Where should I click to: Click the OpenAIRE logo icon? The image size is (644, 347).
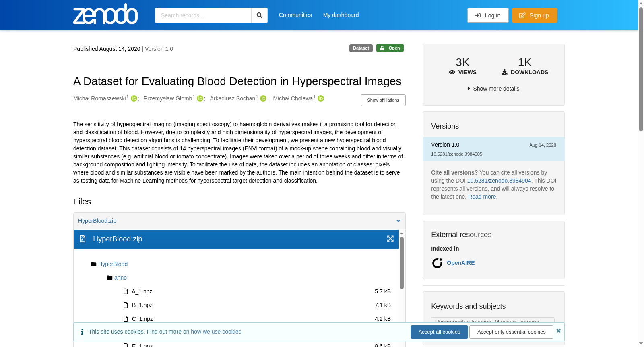point(437,263)
